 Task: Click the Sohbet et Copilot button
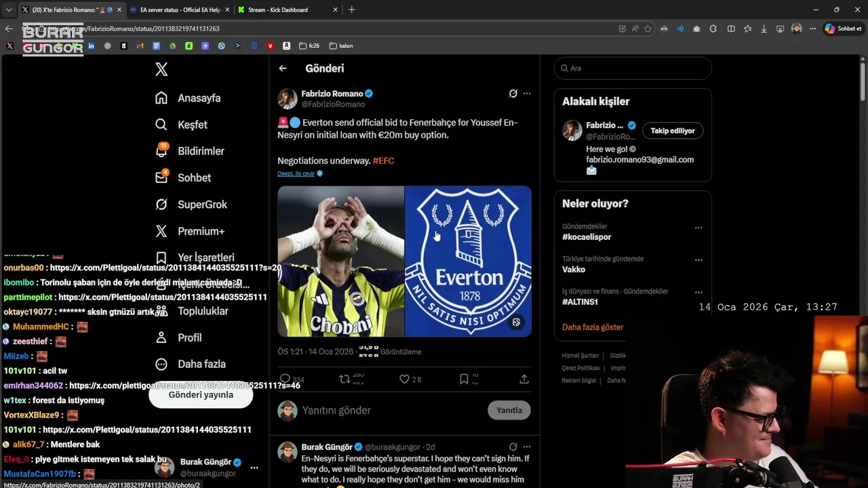(x=843, y=28)
